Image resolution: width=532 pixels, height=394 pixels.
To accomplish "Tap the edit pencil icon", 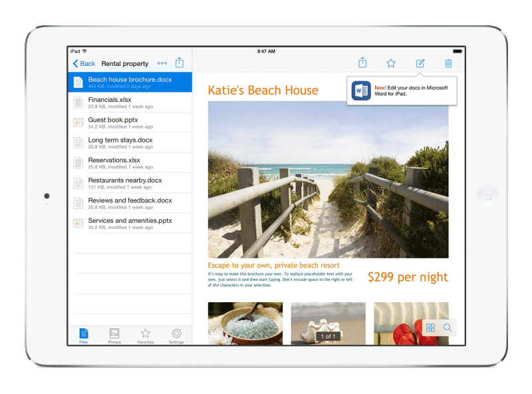I will [420, 63].
